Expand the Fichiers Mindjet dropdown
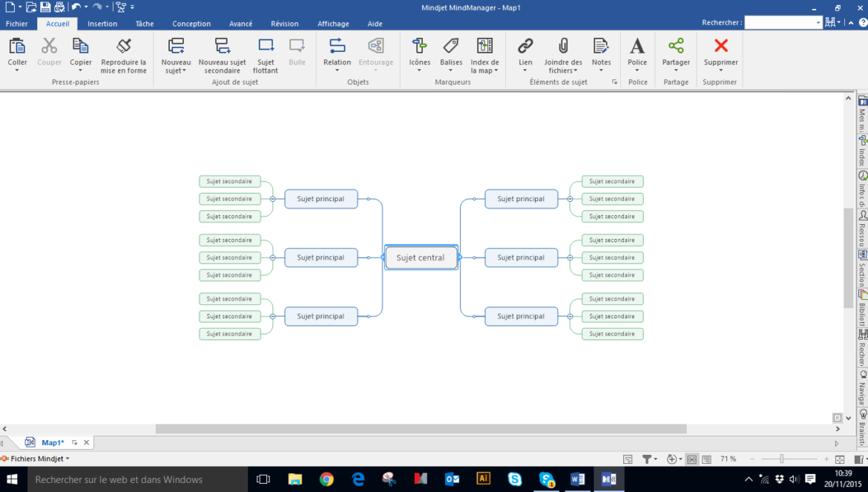868x492 pixels. pos(68,459)
